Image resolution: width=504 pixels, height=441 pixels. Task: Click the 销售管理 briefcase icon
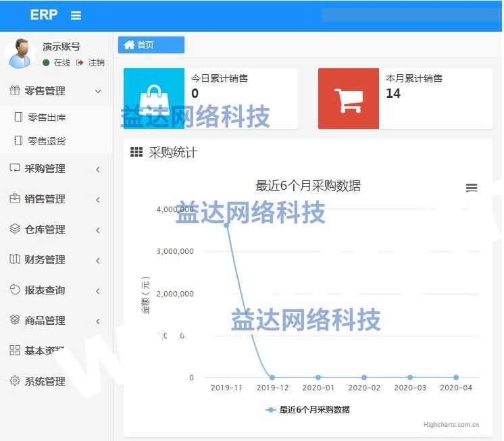tap(15, 199)
